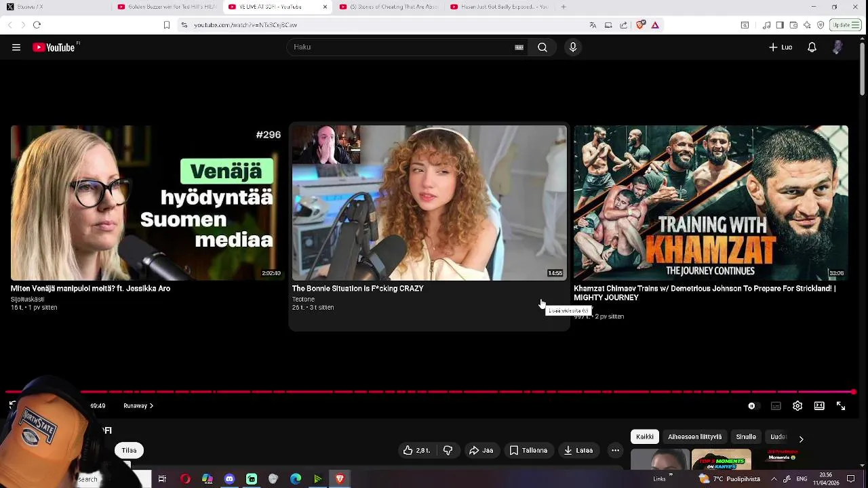This screenshot has width=868, height=488.
Task: Click the Brave Rewards triangle icon
Action: (655, 25)
